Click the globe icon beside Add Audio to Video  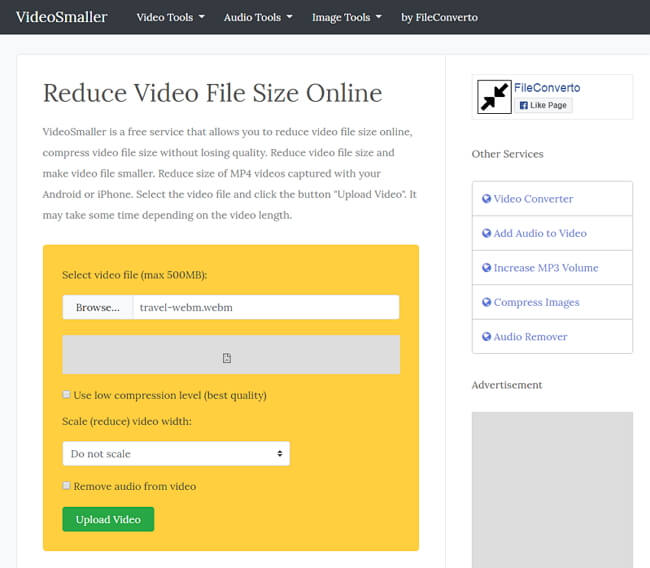pyautogui.click(x=486, y=233)
